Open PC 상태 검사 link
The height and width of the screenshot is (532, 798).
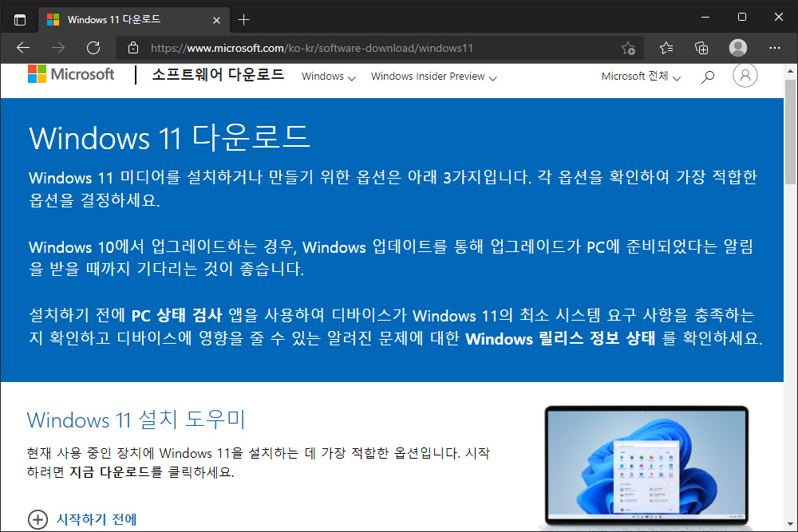coord(176,315)
